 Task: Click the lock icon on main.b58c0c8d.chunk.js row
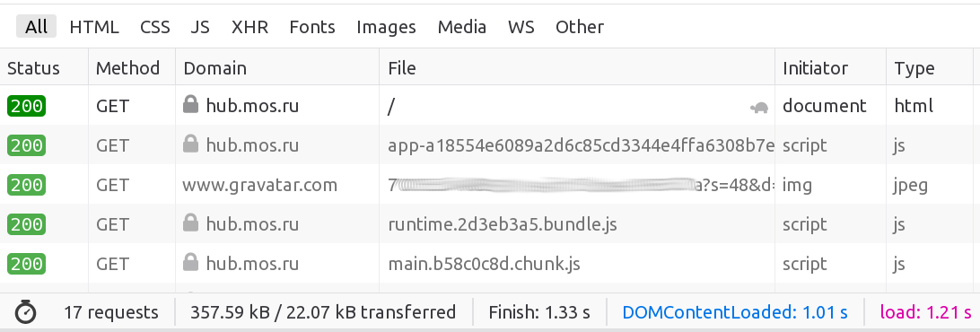coord(190,262)
